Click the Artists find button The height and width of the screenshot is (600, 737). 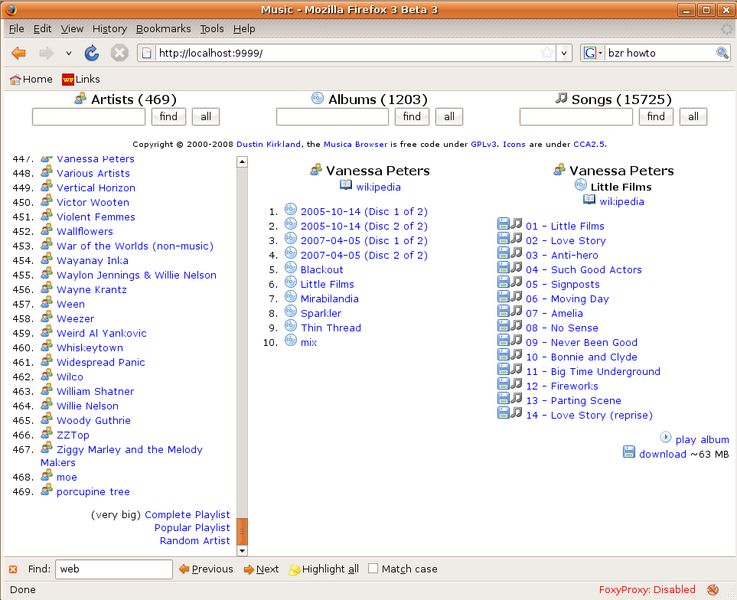(169, 117)
